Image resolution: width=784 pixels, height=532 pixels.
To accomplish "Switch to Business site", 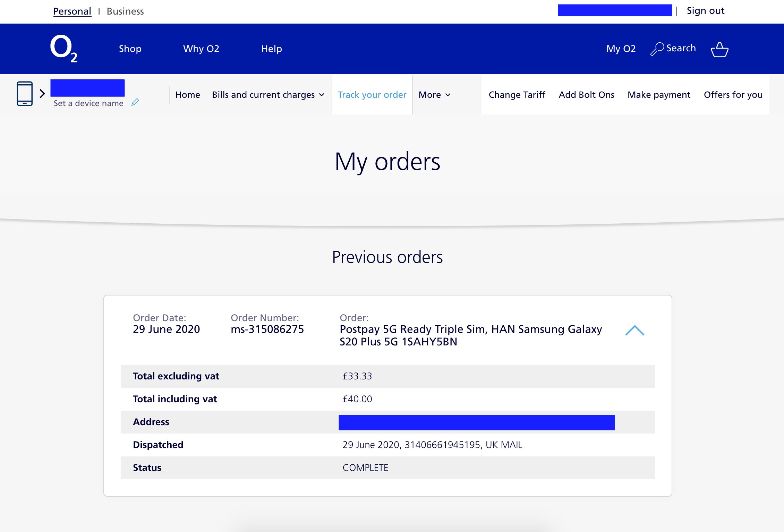I will [x=125, y=11].
